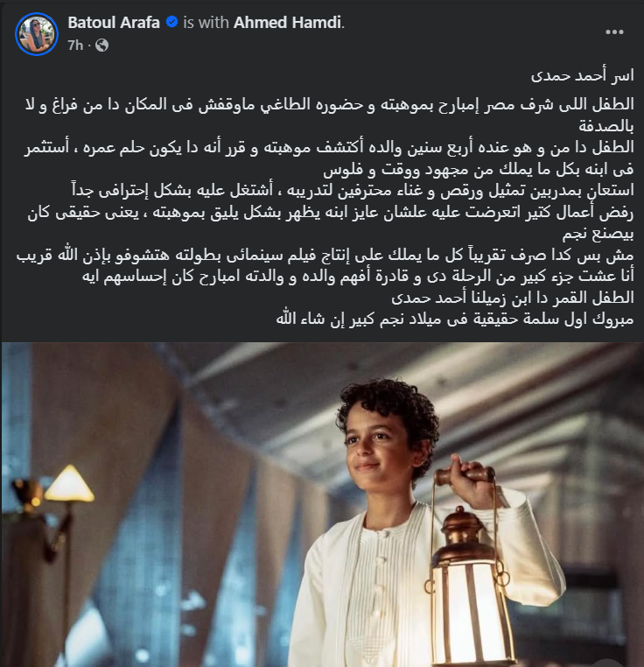Image resolution: width=644 pixels, height=667 pixels.
Task: Click the blue verified badge icon
Action: (171, 22)
